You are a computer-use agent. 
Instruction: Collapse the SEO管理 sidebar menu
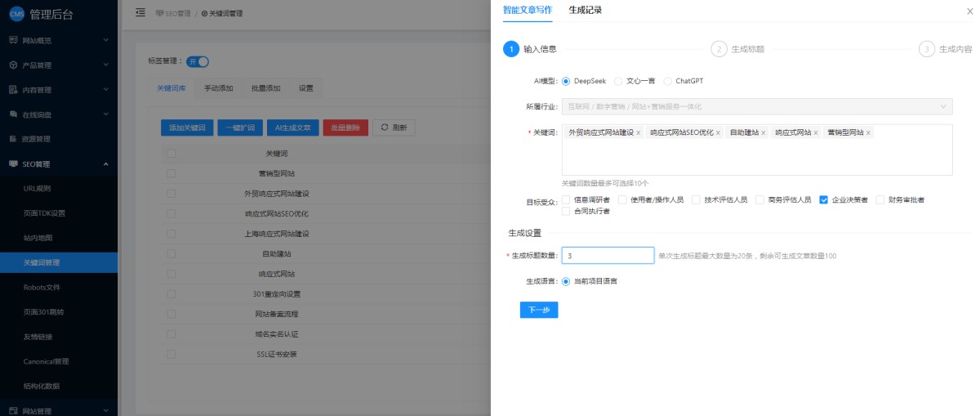point(106,164)
